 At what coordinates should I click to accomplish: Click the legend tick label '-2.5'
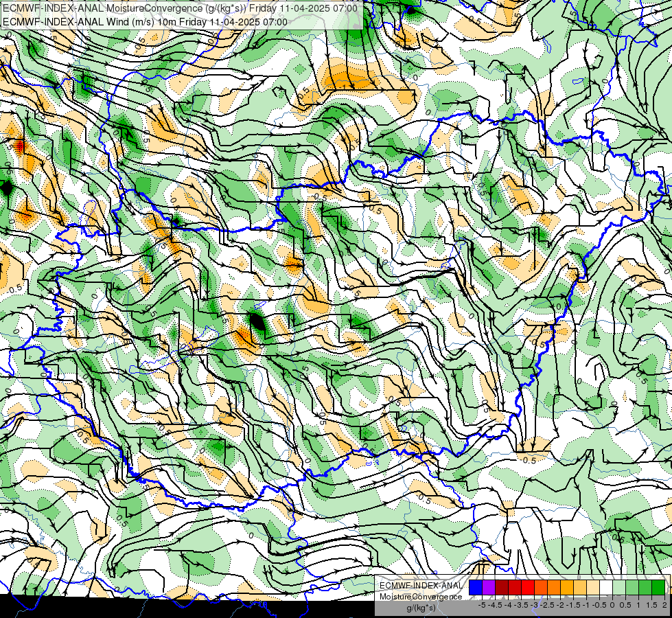pos(547,605)
